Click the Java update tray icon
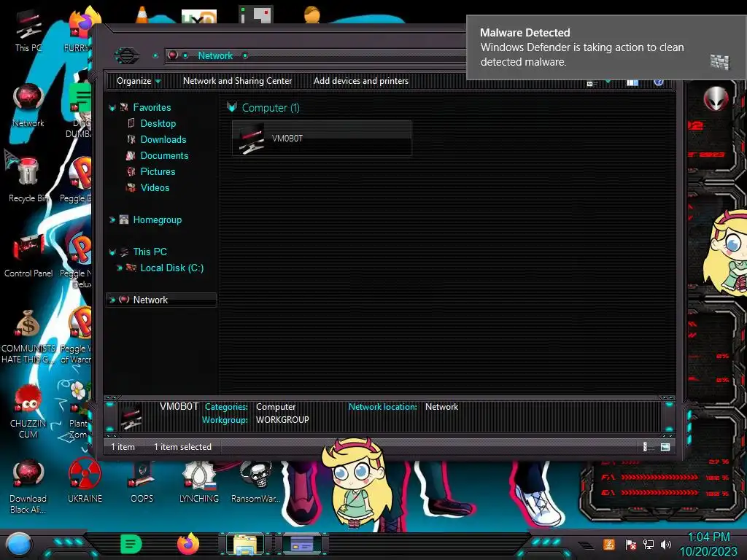 pos(609,544)
